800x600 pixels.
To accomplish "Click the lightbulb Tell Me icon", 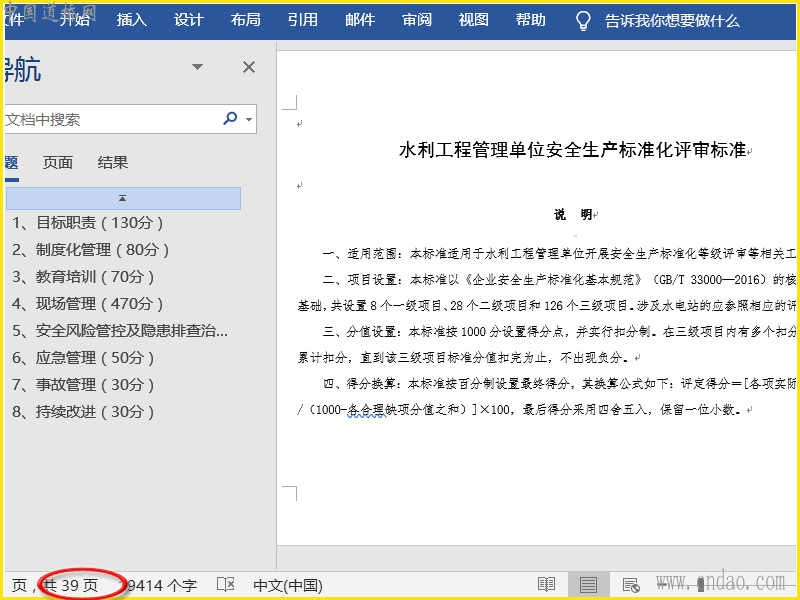I will [x=583, y=21].
